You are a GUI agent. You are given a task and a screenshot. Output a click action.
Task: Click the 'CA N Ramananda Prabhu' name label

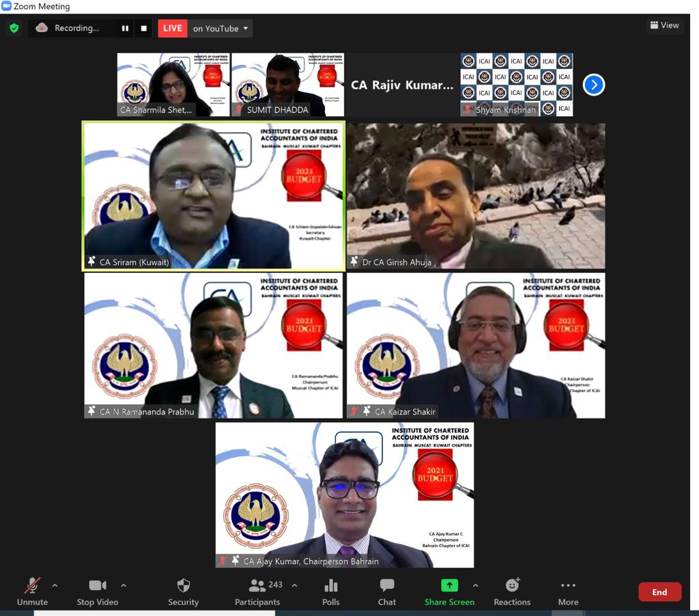147,412
